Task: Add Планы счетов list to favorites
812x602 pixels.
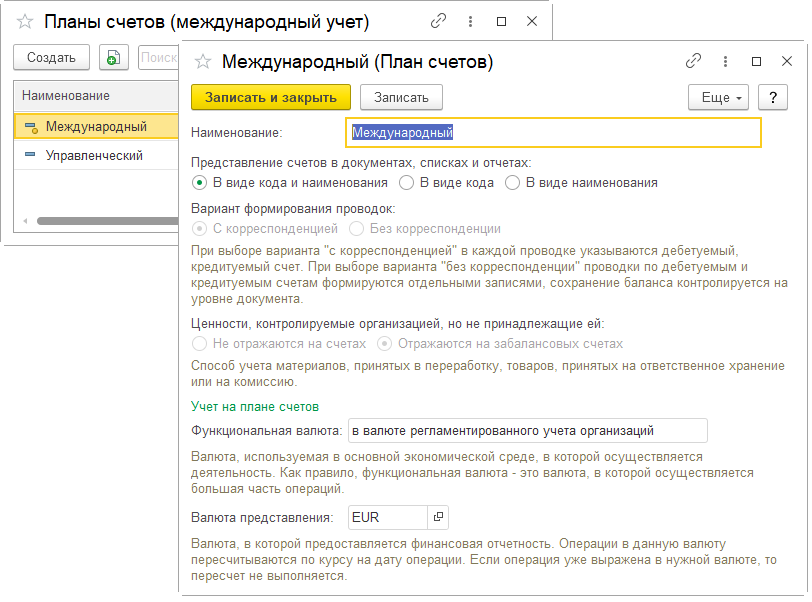Action: pyautogui.click(x=26, y=21)
